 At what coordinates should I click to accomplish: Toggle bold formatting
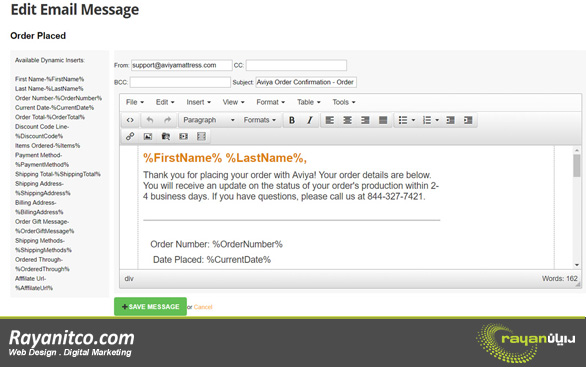(292, 120)
